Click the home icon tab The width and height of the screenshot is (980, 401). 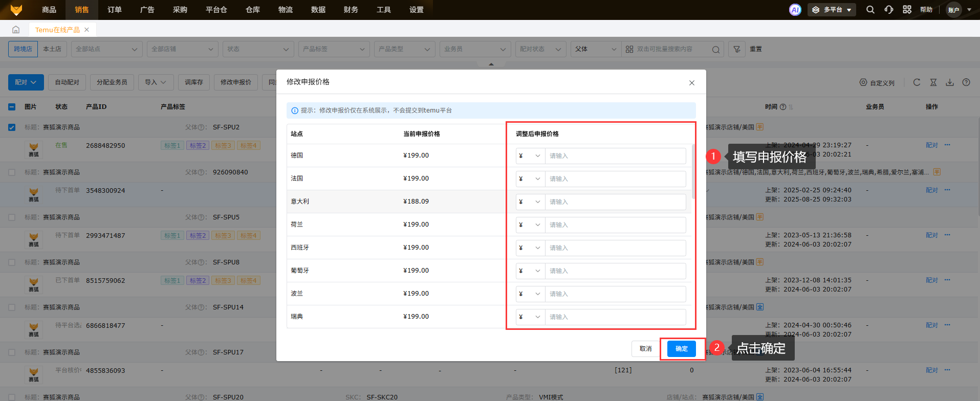click(x=16, y=30)
